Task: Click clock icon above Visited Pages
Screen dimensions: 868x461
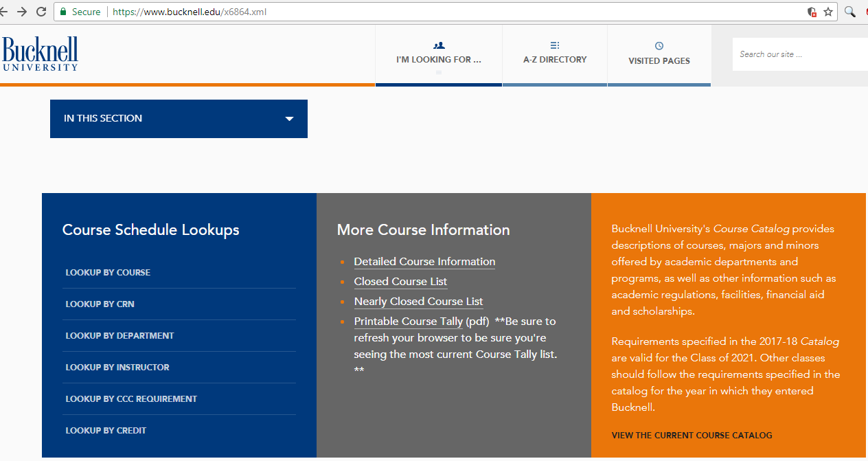Action: 659,46
